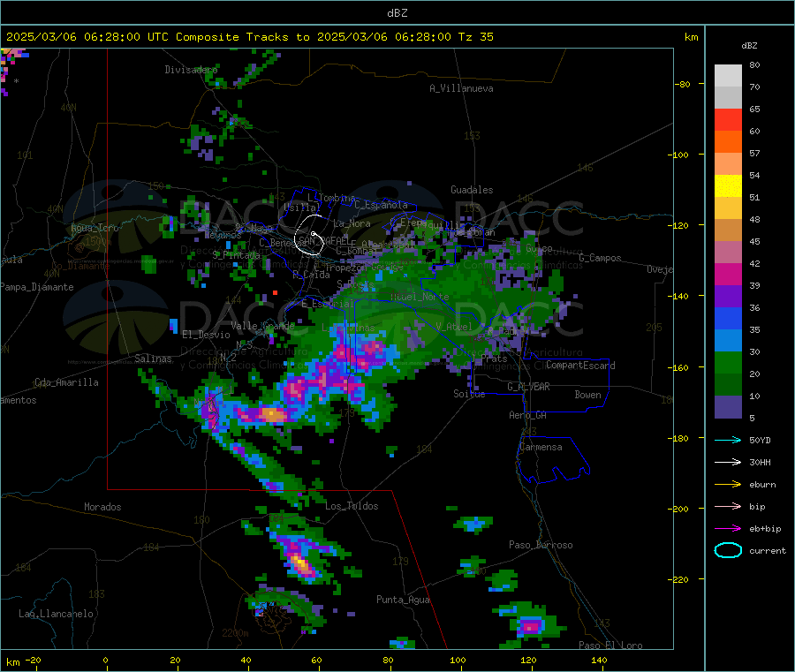Click the 'Divisadero' map label

(x=191, y=70)
